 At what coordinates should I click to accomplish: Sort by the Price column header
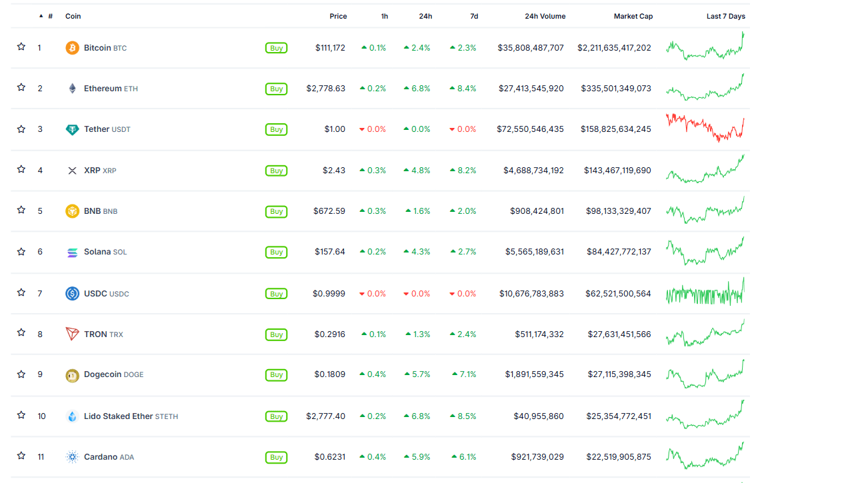(x=338, y=16)
